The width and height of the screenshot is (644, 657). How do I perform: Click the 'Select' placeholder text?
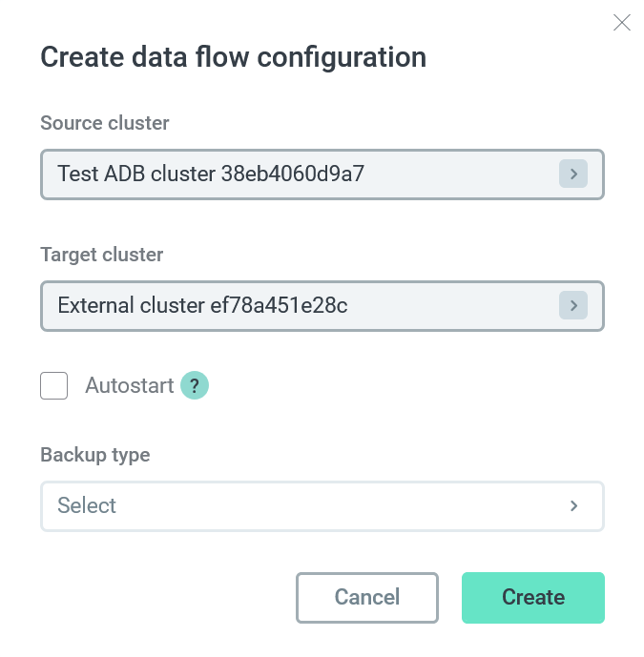click(87, 505)
